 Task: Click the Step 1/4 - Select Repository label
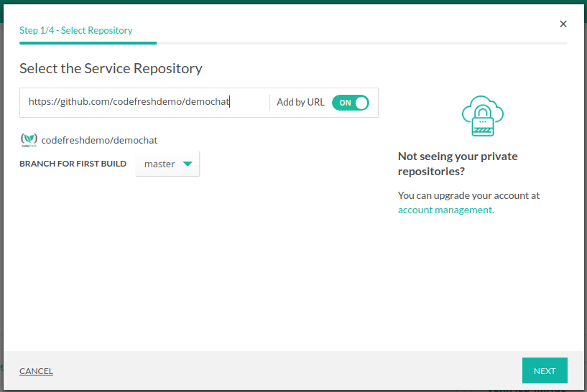tap(76, 30)
